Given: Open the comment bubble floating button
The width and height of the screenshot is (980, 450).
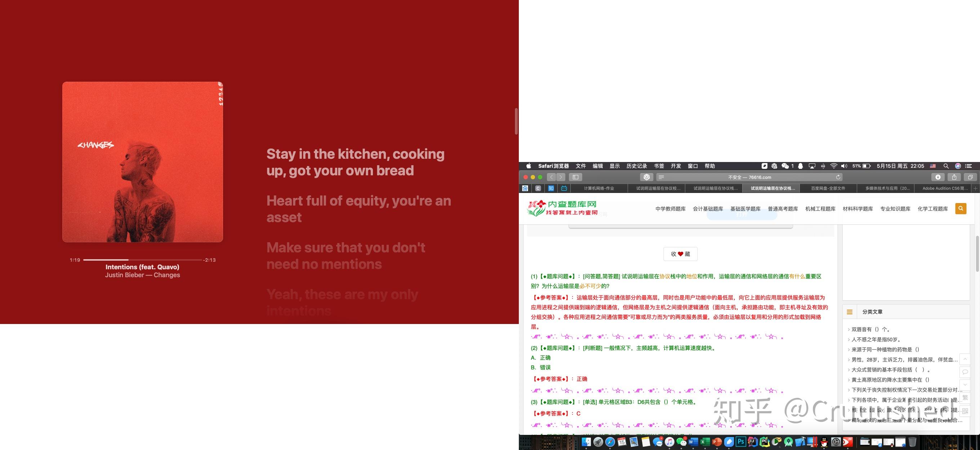Looking at the screenshot, I should coord(965,372).
